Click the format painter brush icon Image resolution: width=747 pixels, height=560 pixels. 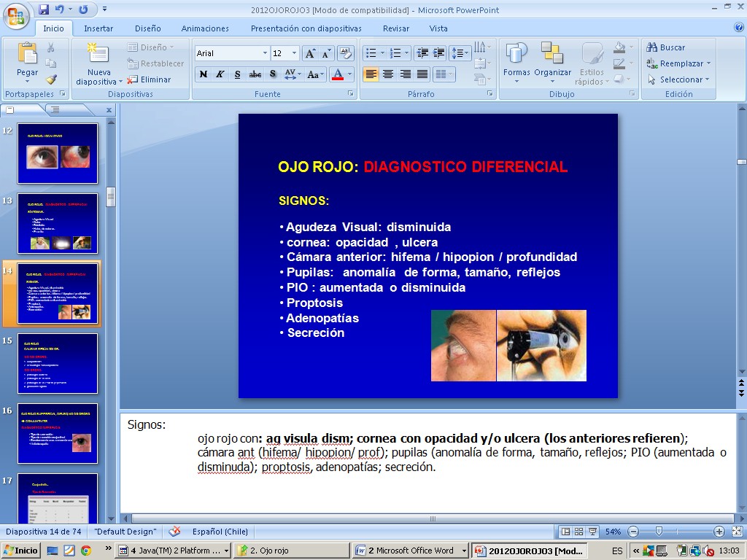pos(51,79)
